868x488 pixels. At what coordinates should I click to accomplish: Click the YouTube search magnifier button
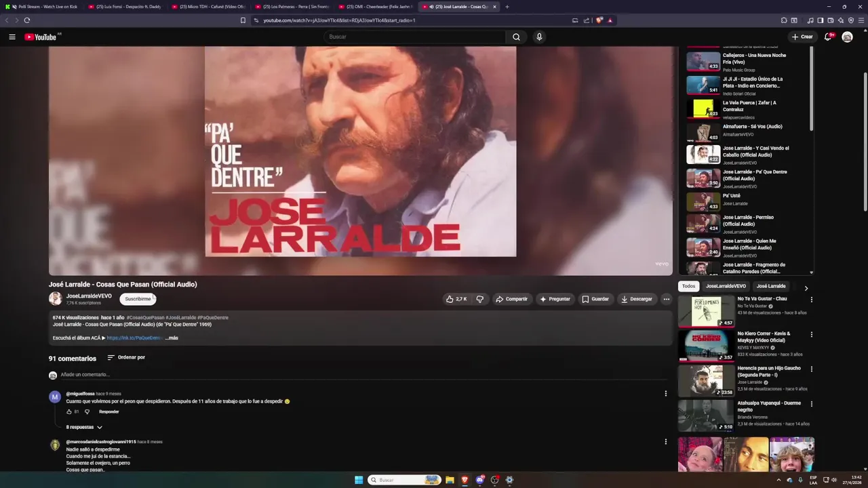(x=516, y=37)
